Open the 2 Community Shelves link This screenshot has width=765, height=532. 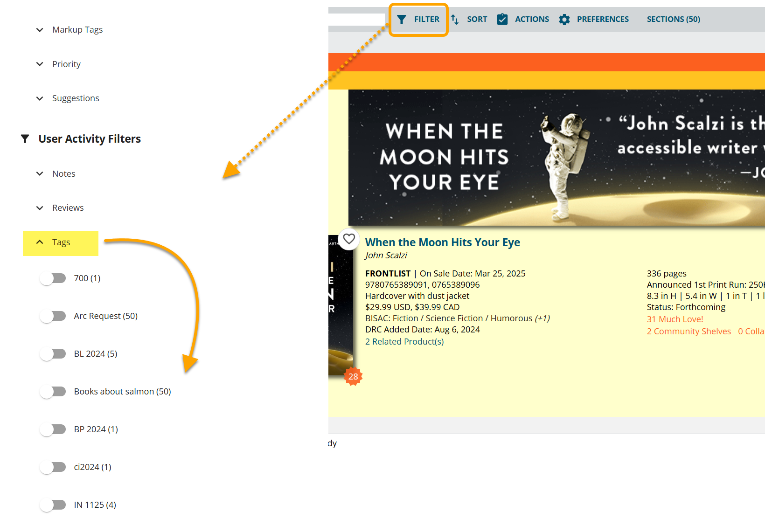688,332
